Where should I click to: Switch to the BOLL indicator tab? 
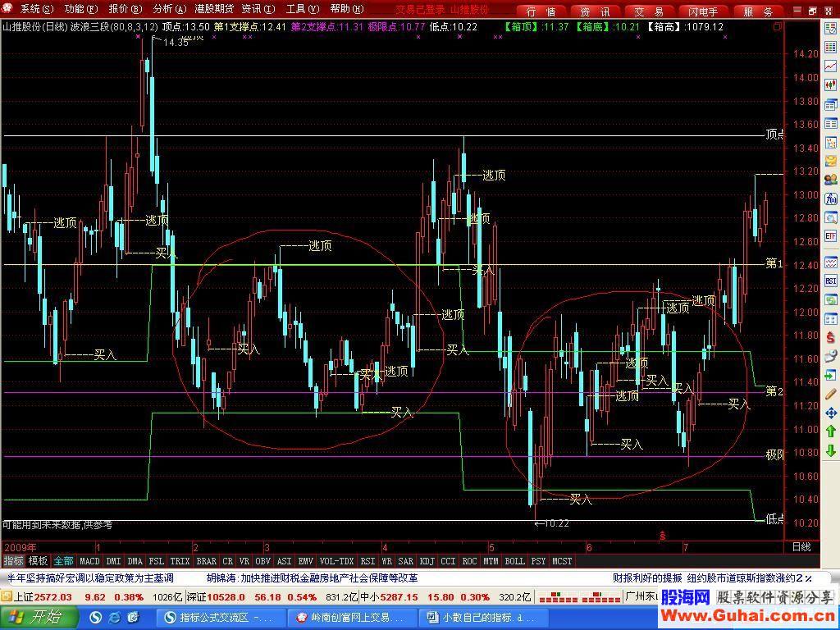514,561
